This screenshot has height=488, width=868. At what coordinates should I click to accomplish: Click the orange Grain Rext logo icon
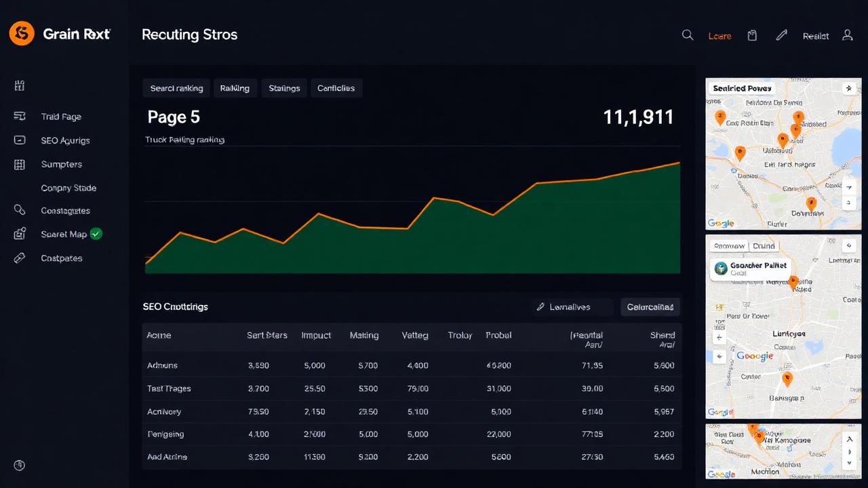tap(22, 33)
